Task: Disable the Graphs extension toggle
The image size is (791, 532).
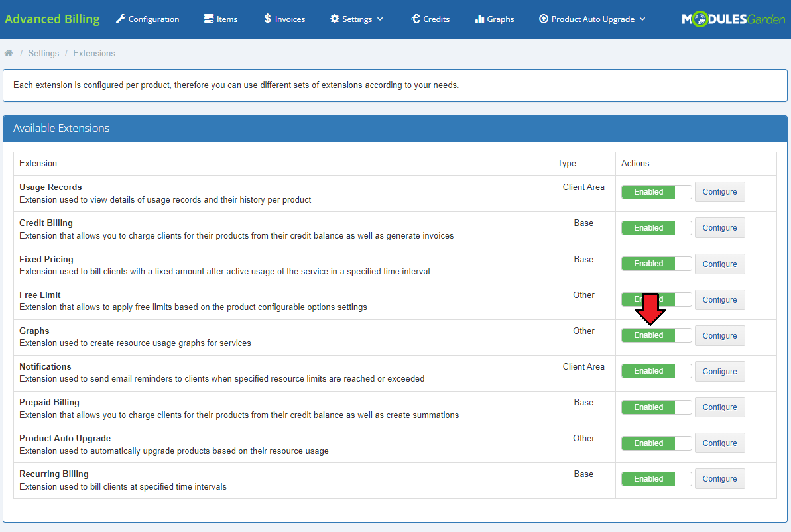Action: (656, 335)
